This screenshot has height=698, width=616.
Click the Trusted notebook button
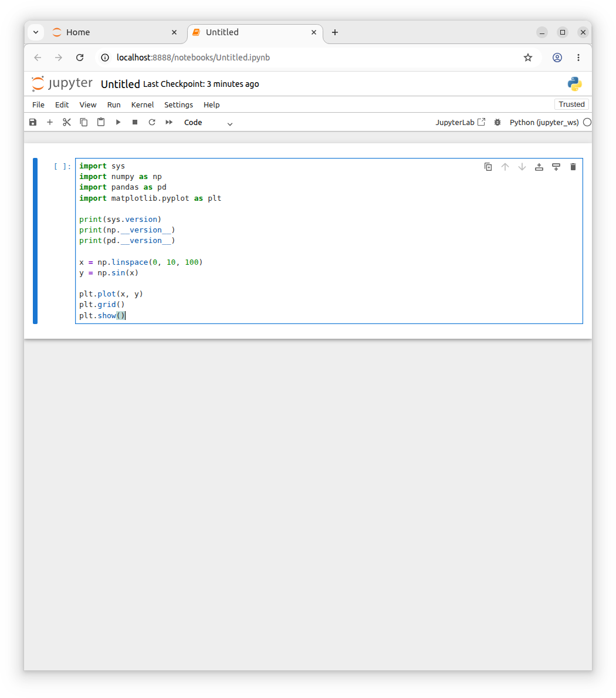pyautogui.click(x=571, y=104)
